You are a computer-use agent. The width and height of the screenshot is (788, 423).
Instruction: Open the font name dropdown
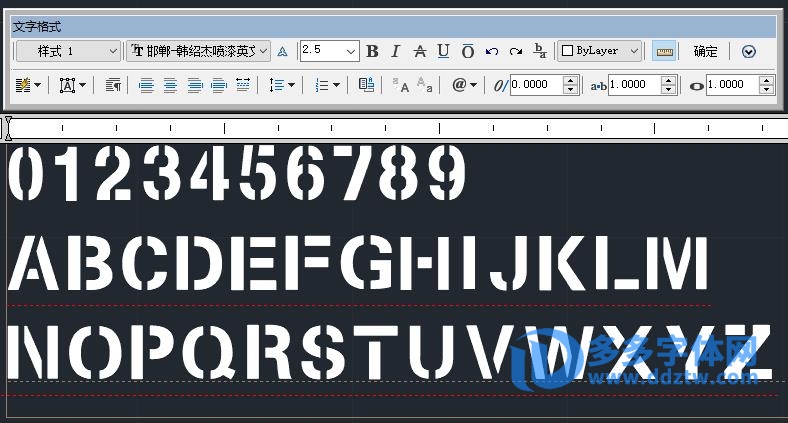pyautogui.click(x=199, y=51)
